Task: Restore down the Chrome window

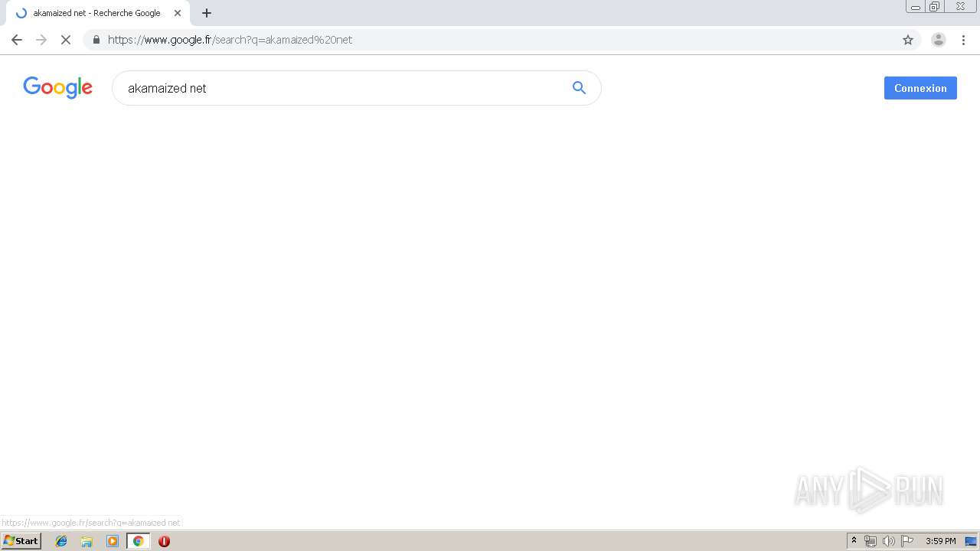Action: [935, 7]
